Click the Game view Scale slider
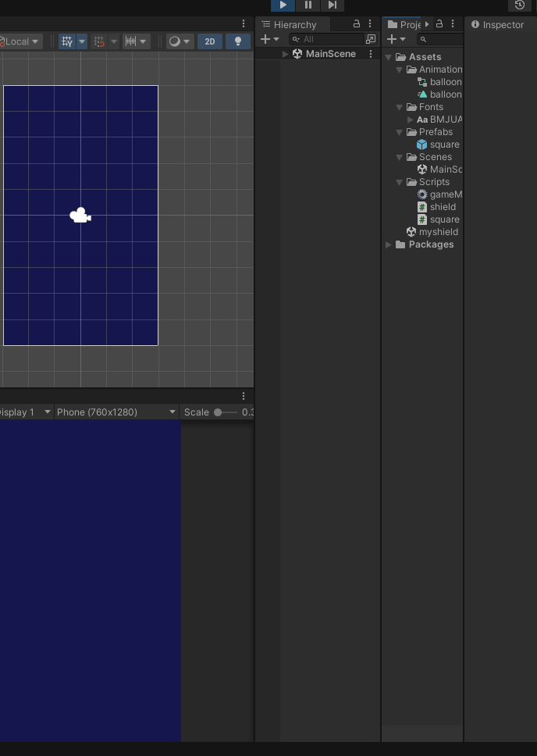Image resolution: width=537 pixels, height=756 pixels. pos(225,412)
